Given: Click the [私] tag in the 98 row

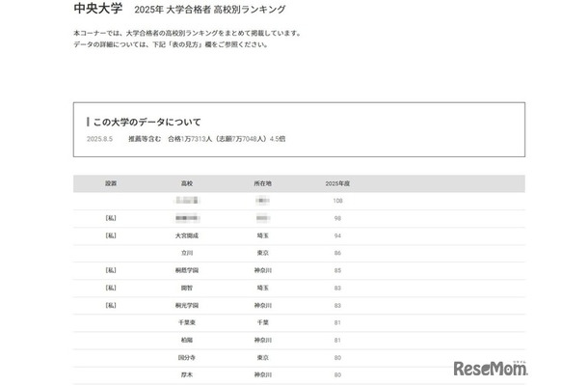Looking at the screenshot, I should (x=111, y=218).
